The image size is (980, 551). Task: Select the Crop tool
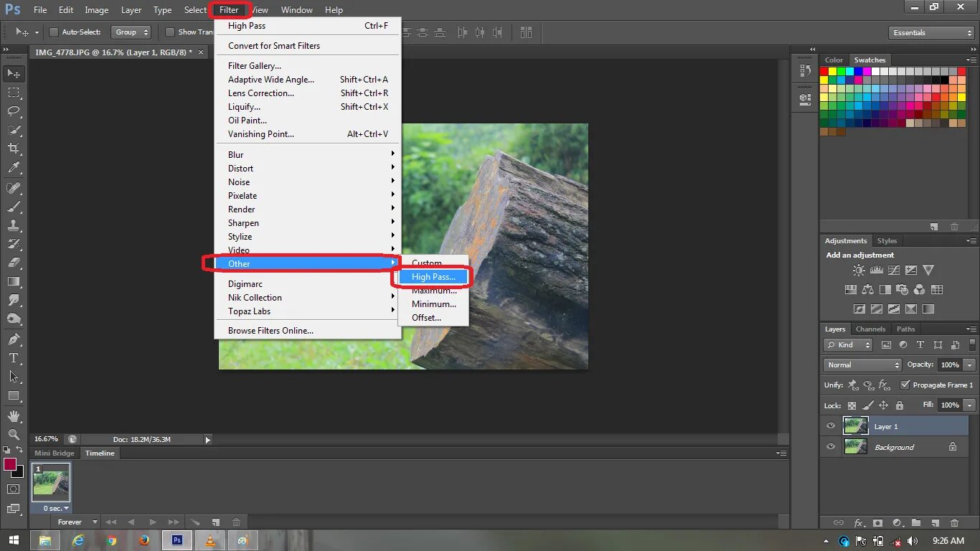[14, 149]
